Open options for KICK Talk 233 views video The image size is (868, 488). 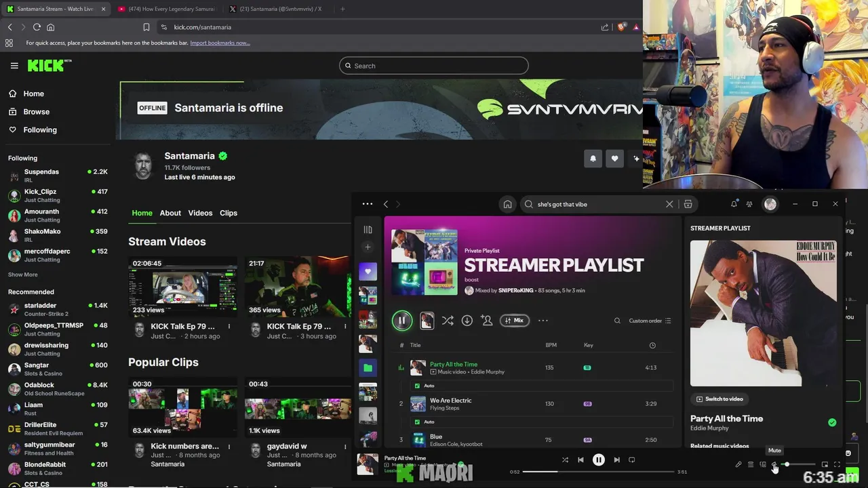[x=229, y=327]
